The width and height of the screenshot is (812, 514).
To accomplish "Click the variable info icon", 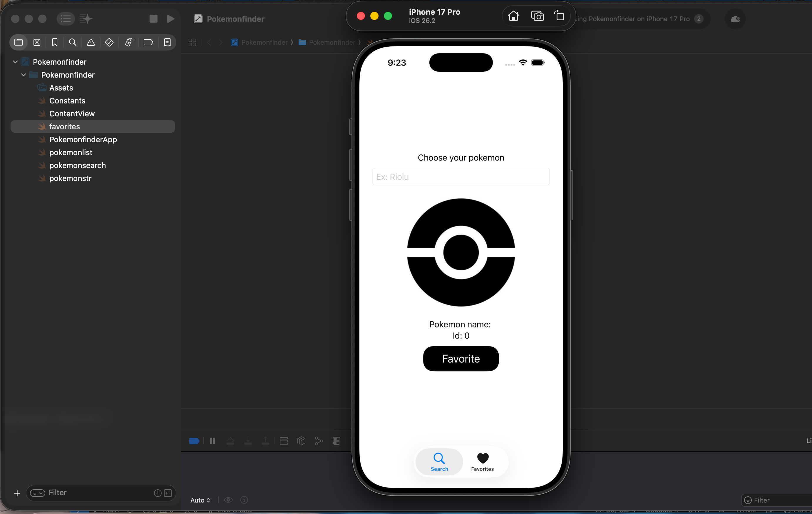I will click(244, 500).
